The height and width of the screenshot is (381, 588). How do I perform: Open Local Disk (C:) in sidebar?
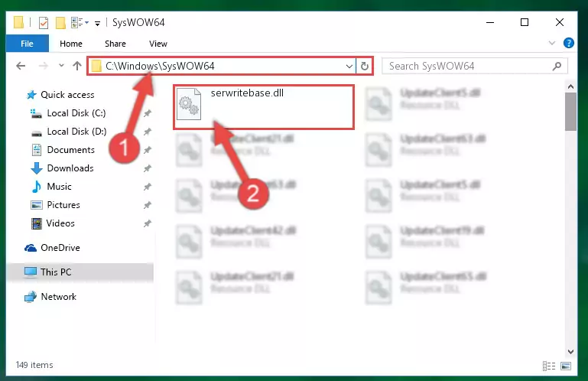(x=76, y=113)
